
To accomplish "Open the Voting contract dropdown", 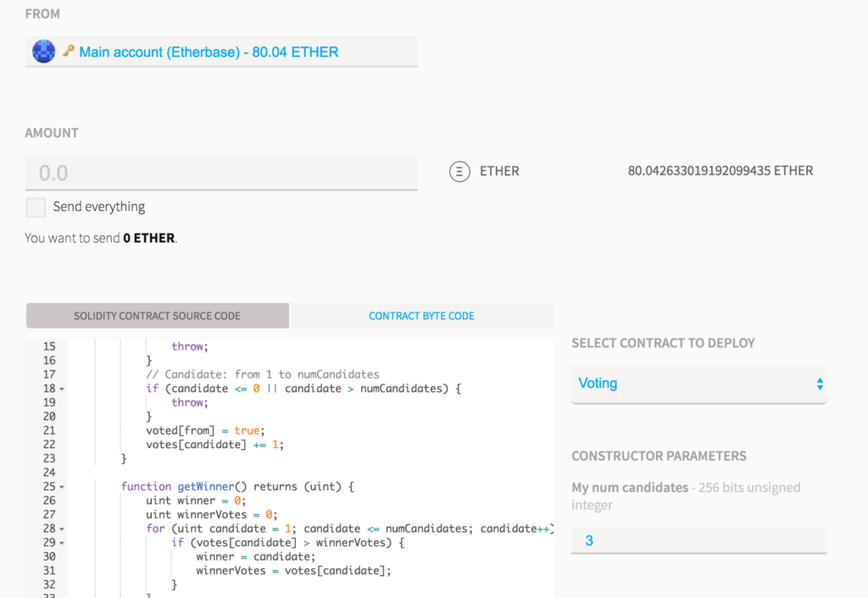I will point(698,384).
